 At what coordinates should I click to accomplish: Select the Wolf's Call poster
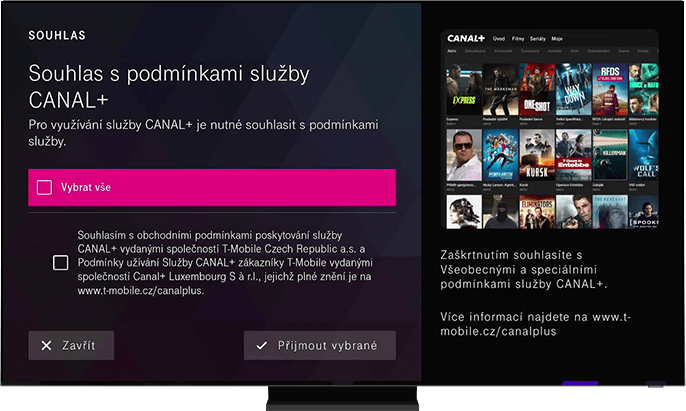(644, 155)
